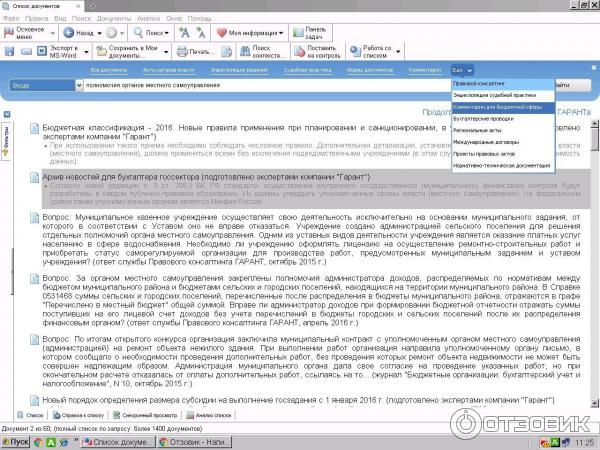Open the Панель задач toolbar button
Screen dimensions: 600x450
point(310,33)
